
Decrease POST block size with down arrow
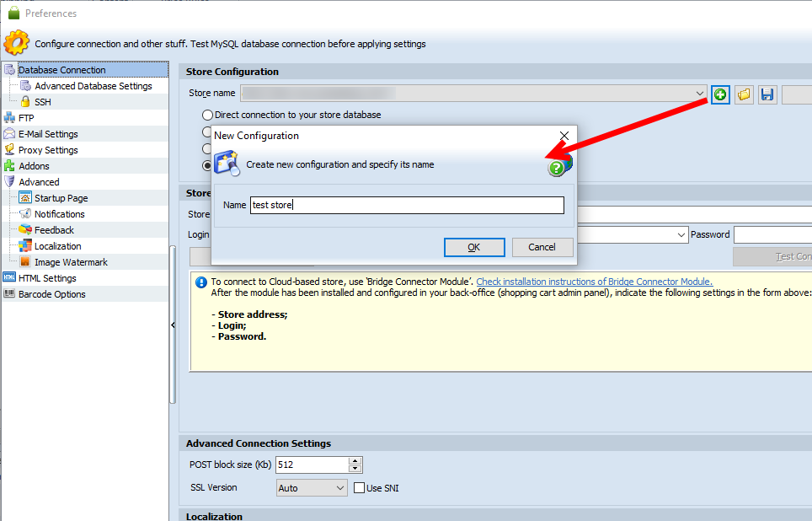[x=355, y=469]
